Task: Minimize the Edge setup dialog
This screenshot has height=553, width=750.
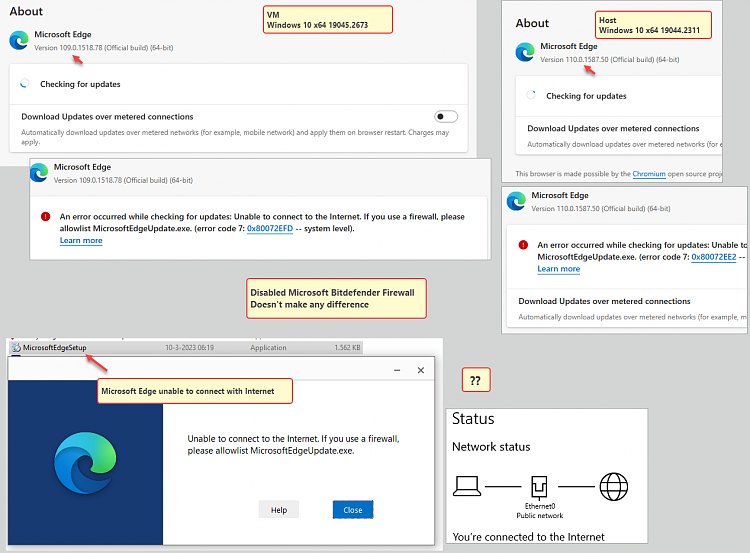Action: (x=397, y=370)
